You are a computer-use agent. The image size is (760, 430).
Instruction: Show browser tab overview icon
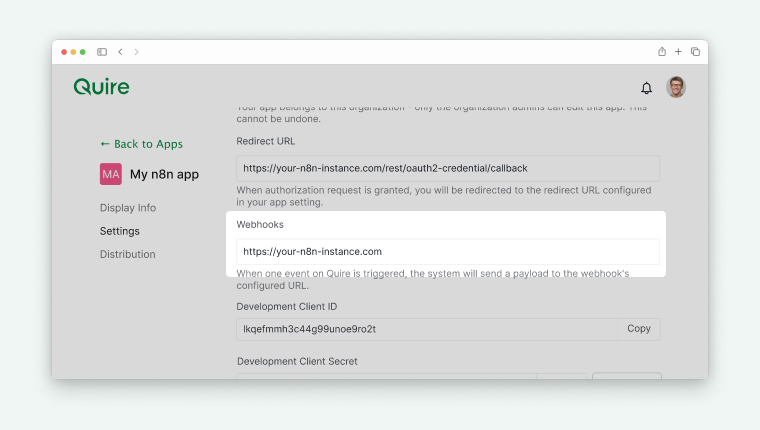coord(695,52)
